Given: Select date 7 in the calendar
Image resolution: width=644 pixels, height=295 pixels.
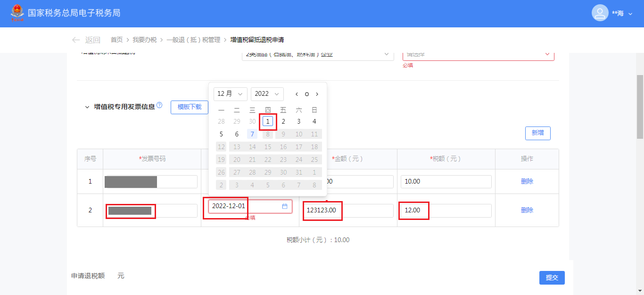Looking at the screenshot, I should coord(252,134).
